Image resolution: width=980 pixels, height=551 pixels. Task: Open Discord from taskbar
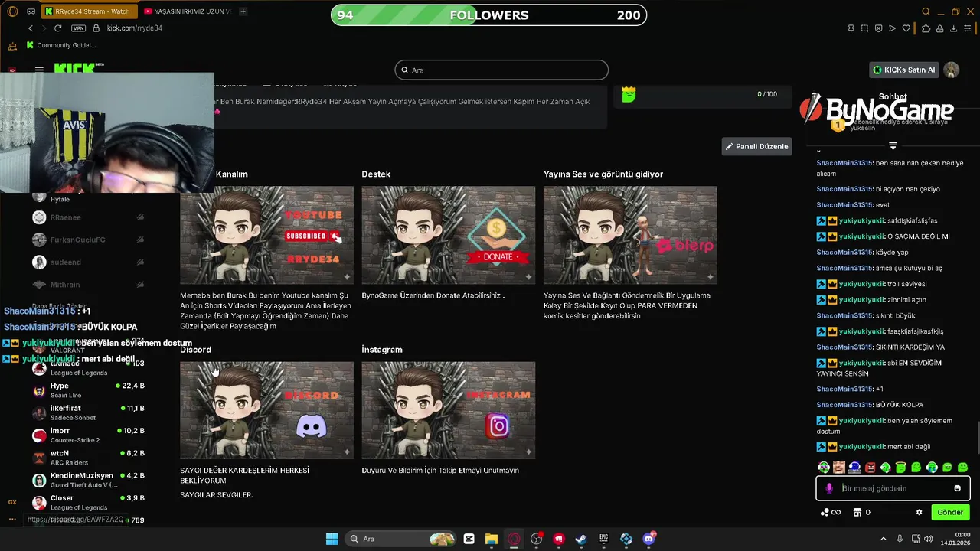point(648,539)
